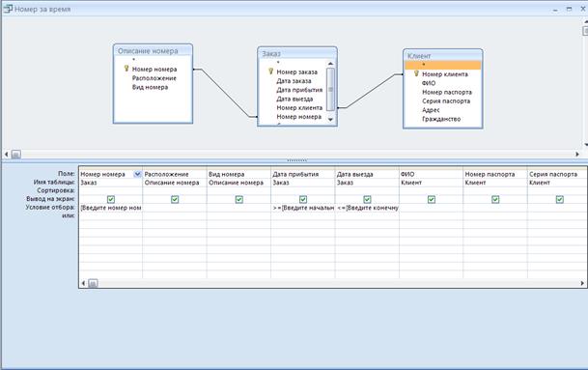Viewport: 588px width, 370px height.
Task: Click the Серия паспорта field cell in grid
Action: point(558,174)
